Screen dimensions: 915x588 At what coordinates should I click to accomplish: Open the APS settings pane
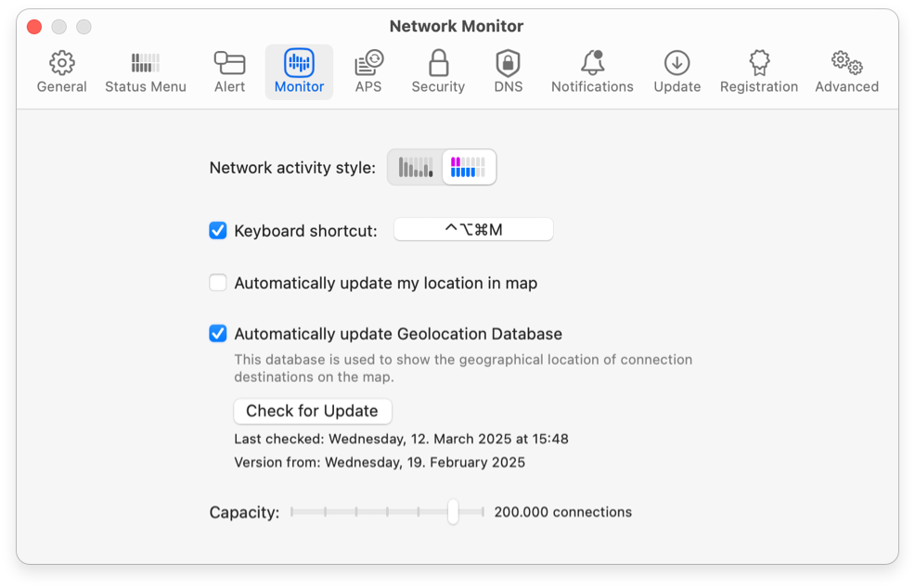coord(368,72)
